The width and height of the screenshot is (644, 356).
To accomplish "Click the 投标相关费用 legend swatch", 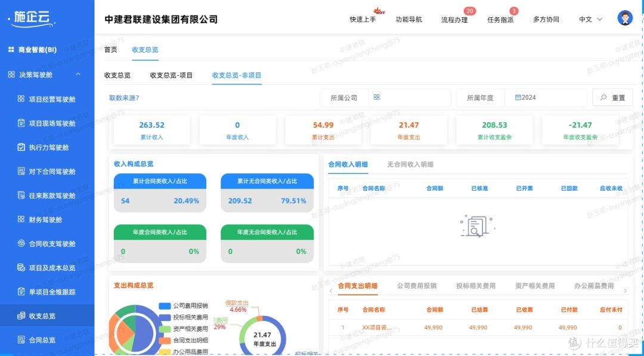I will coord(165,317).
